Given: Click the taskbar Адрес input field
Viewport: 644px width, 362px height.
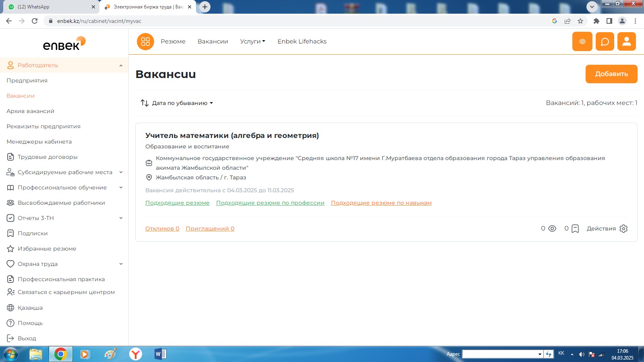Looking at the screenshot, I should point(500,354).
